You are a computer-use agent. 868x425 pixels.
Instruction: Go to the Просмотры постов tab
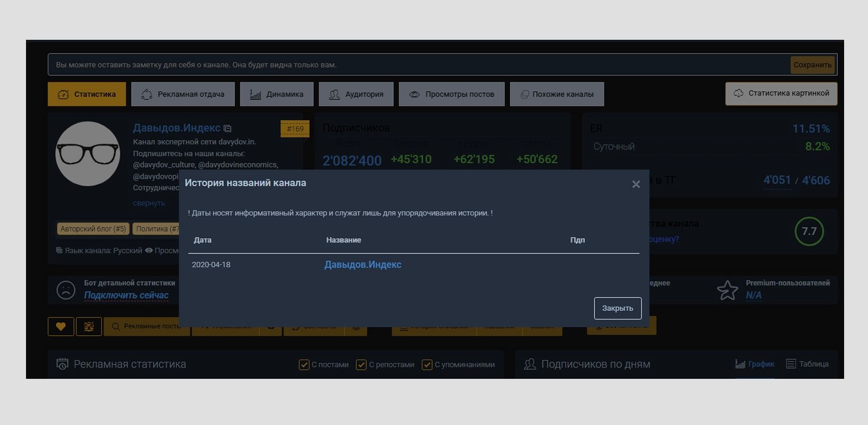[x=452, y=94]
